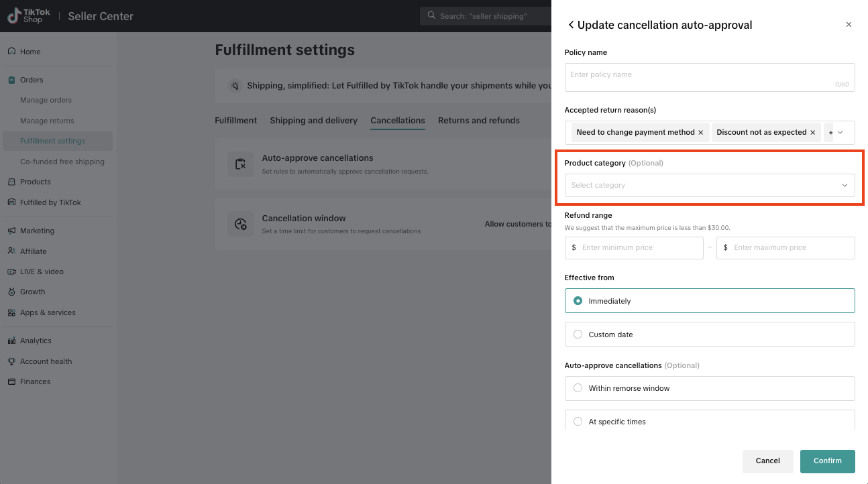Screen dimensions: 868x484
Task: Click the search magnifier icon
Action: point(431,16)
